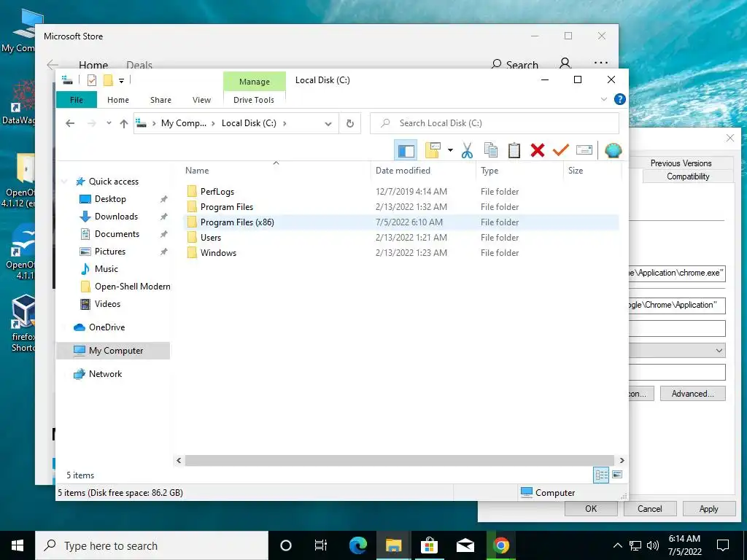
Task: Select Videos in navigation pane
Action: point(108,304)
